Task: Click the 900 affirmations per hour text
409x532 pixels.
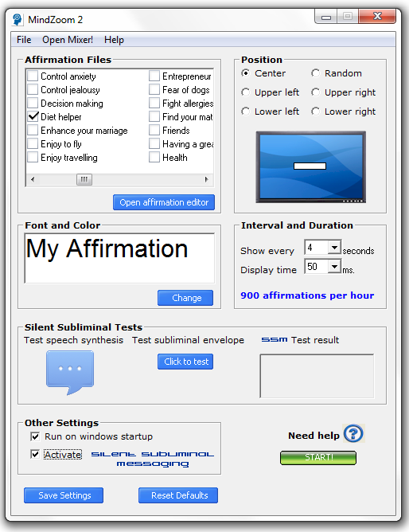Action: click(307, 295)
